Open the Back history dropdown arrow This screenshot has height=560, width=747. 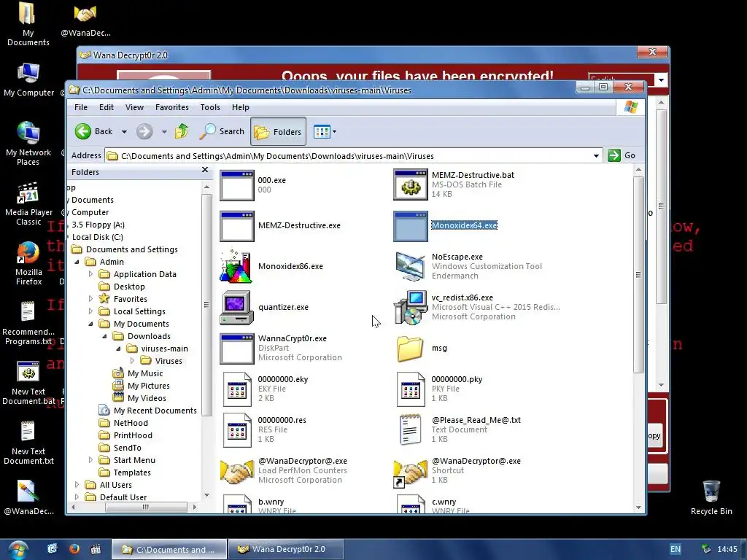coord(124,131)
